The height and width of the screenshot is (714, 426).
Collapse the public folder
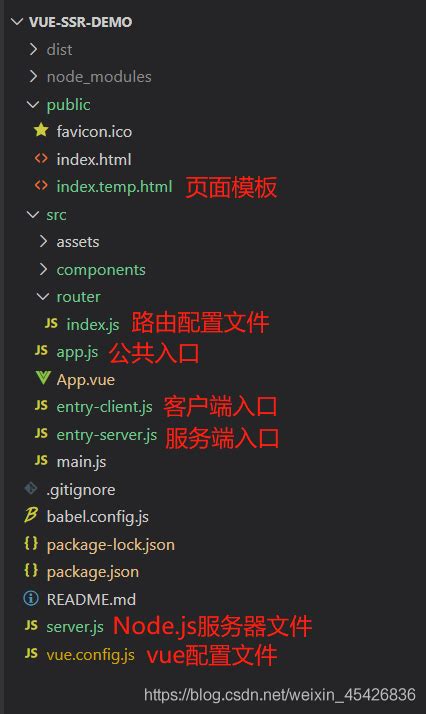pyautogui.click(x=33, y=104)
